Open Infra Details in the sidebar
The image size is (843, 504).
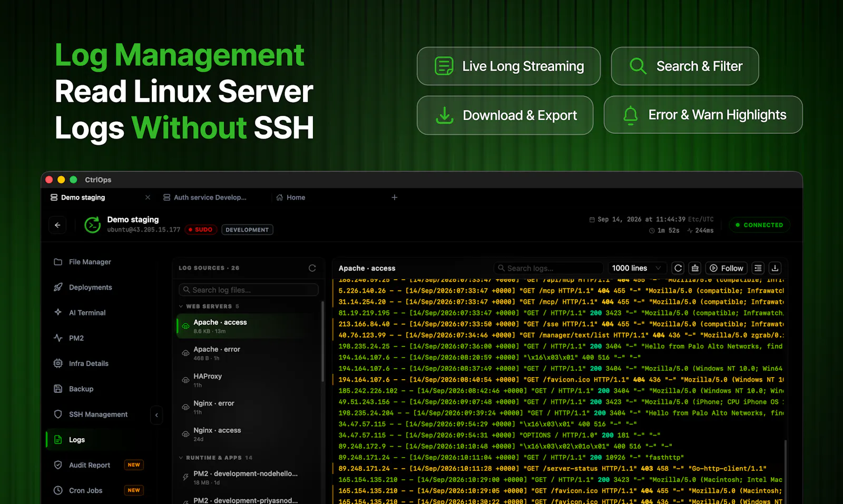click(82, 363)
